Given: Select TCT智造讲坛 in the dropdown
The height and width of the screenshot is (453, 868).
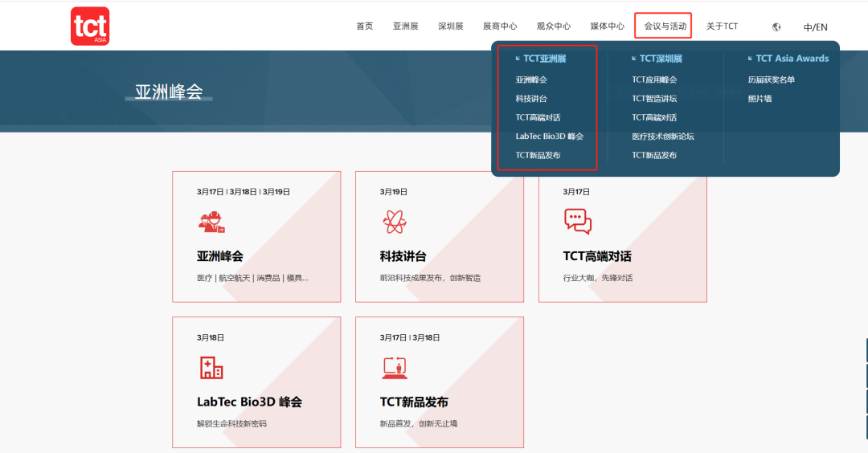Looking at the screenshot, I should click(654, 99).
